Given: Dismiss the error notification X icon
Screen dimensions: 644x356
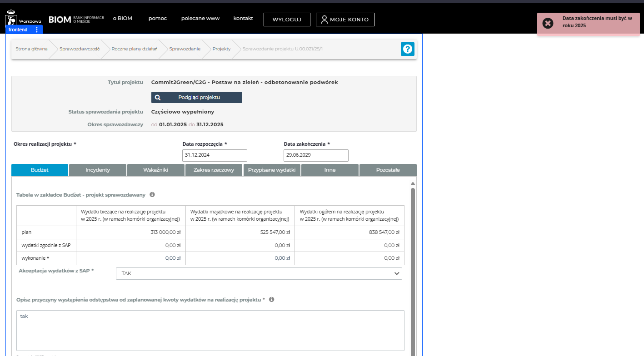Looking at the screenshot, I should tap(548, 24).
